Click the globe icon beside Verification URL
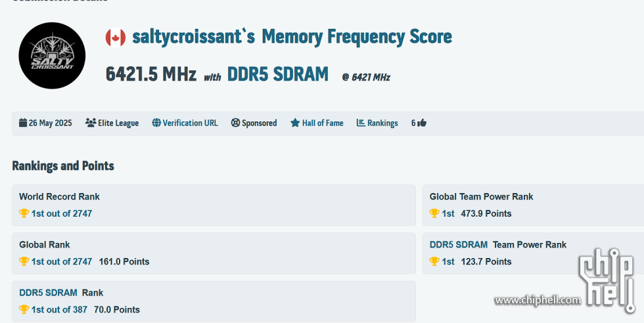This screenshot has height=323, width=644. [156, 123]
